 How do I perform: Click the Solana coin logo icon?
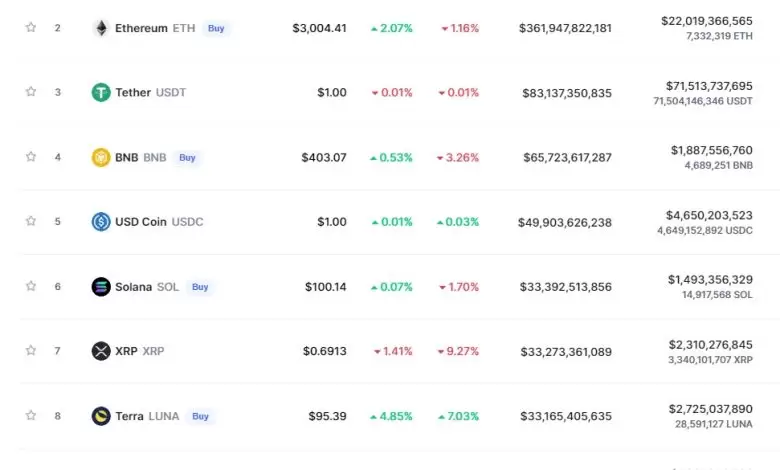coord(101,287)
